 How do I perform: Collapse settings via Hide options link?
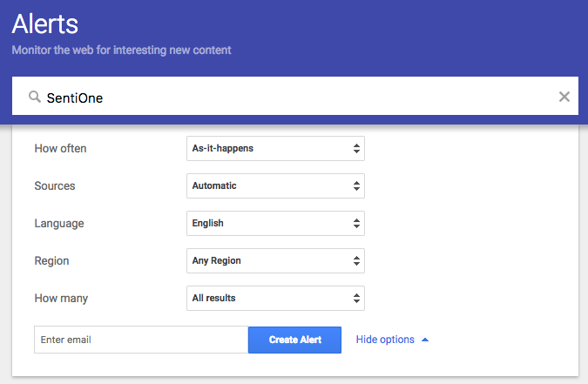(385, 340)
